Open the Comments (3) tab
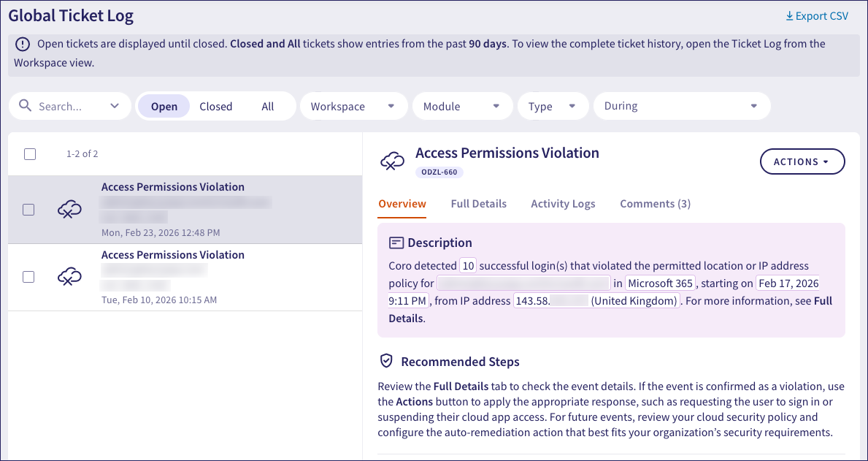Screen dimensions: 868x461 tap(656, 204)
